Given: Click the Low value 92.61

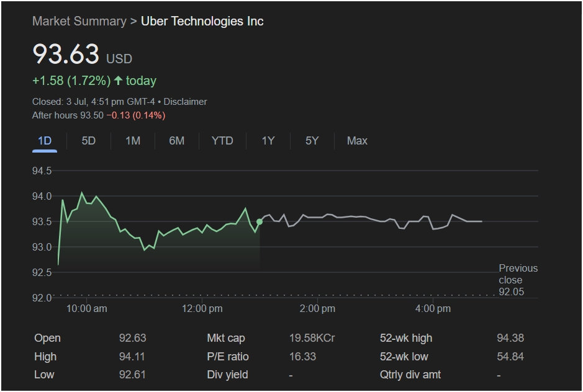Looking at the screenshot, I should tap(132, 375).
